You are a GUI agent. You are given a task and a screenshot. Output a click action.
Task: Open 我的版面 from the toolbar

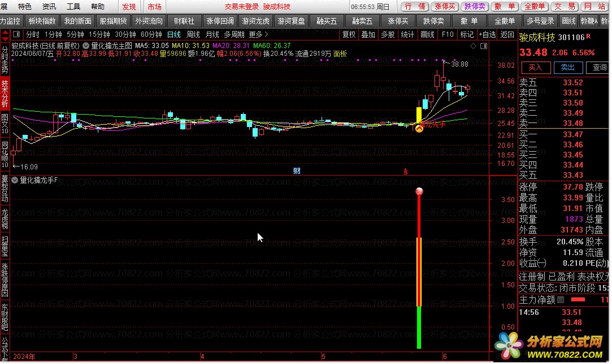click(x=77, y=21)
